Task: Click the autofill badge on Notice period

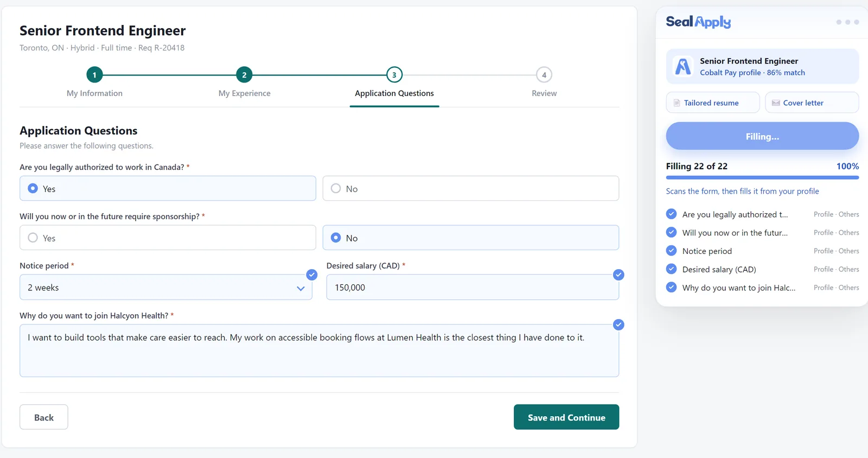Action: coord(311,275)
